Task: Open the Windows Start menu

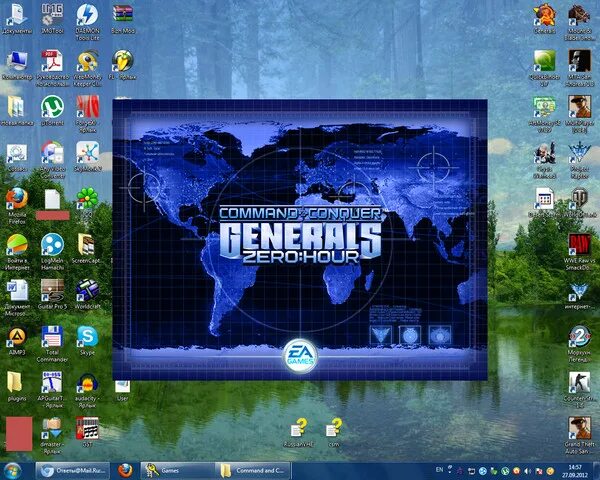Action: click(12, 471)
